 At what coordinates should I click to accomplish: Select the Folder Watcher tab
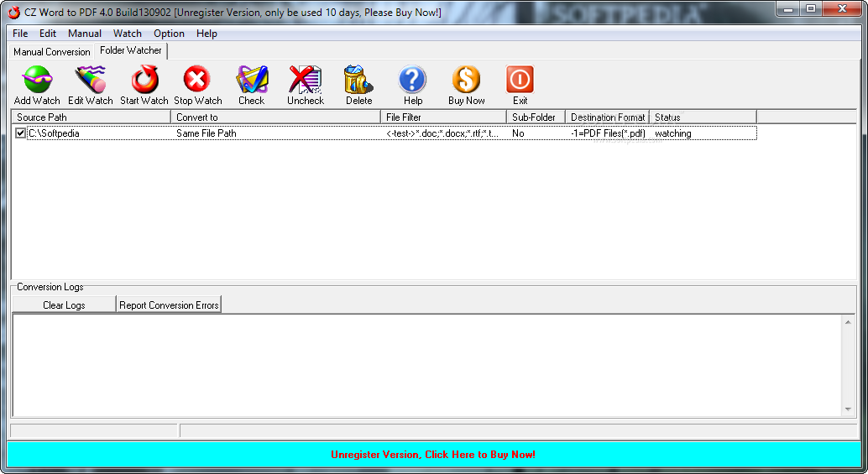pyautogui.click(x=131, y=50)
